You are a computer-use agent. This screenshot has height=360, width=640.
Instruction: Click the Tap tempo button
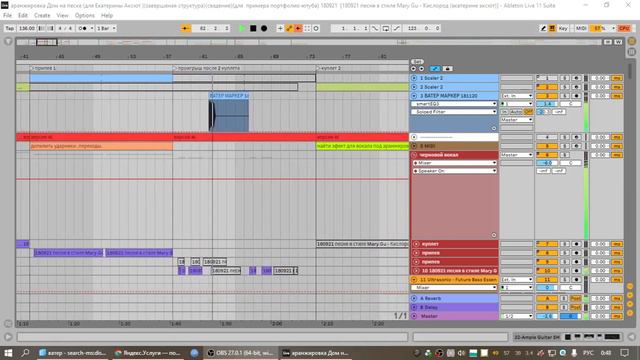tap(10, 28)
